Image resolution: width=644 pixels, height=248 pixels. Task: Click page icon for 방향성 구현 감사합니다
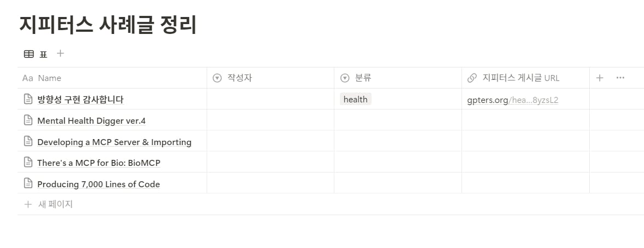28,99
